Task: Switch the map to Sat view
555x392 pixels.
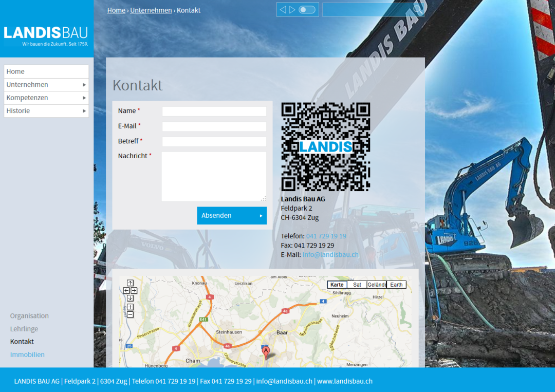Action: (x=357, y=284)
